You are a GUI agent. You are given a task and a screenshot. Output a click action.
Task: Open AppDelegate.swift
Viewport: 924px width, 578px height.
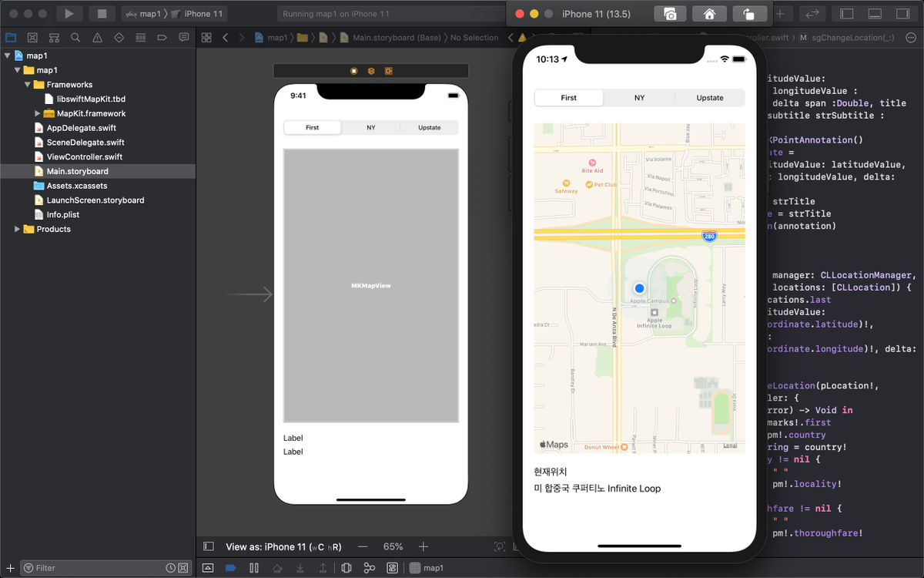coord(81,128)
